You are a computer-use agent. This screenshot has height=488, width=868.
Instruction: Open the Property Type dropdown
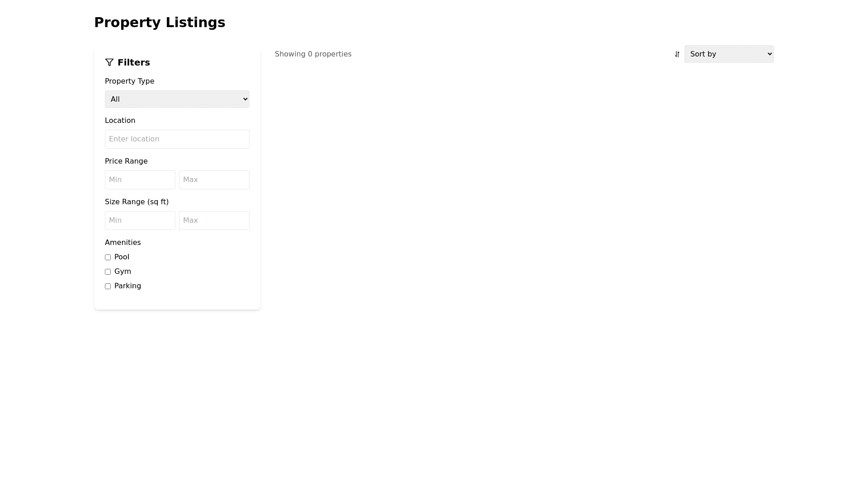(177, 99)
